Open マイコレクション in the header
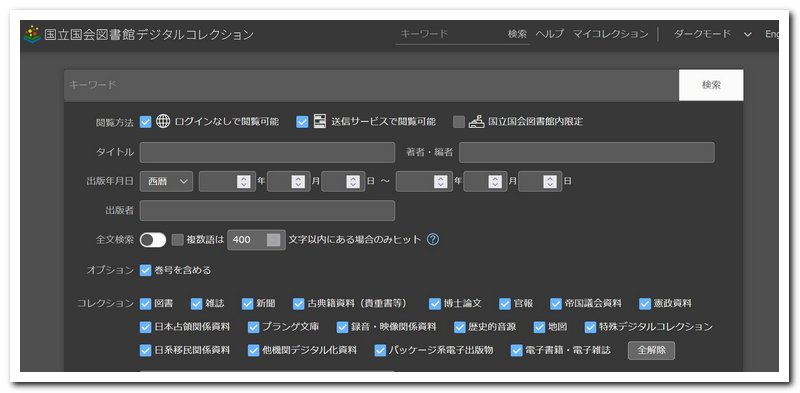 610,34
